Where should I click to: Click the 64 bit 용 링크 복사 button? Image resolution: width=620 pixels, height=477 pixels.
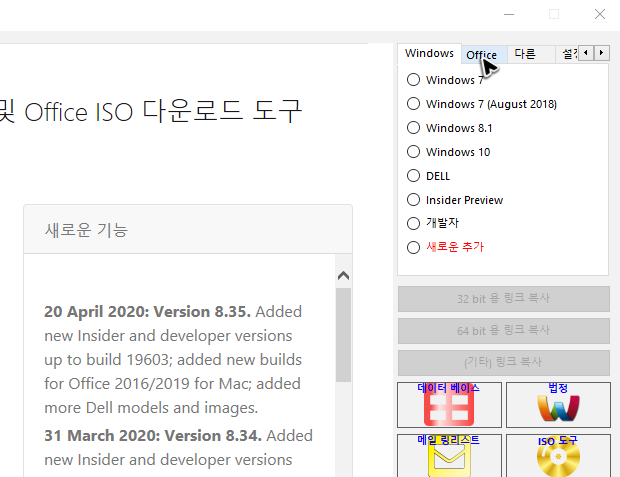(504, 331)
